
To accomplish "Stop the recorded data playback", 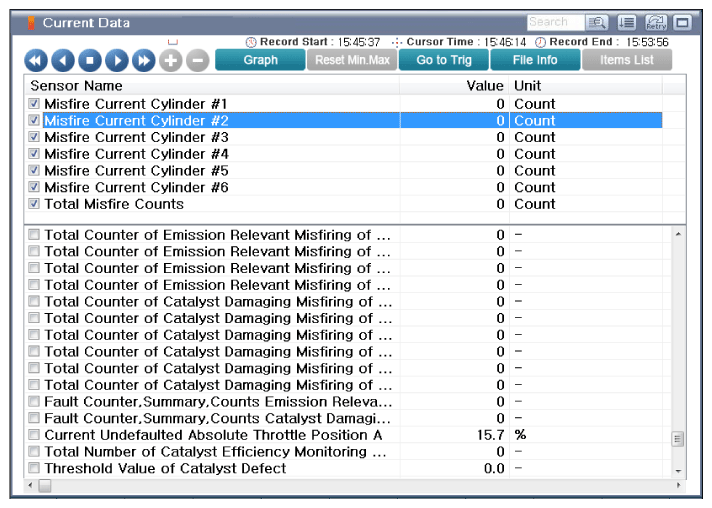I will [x=90, y=61].
